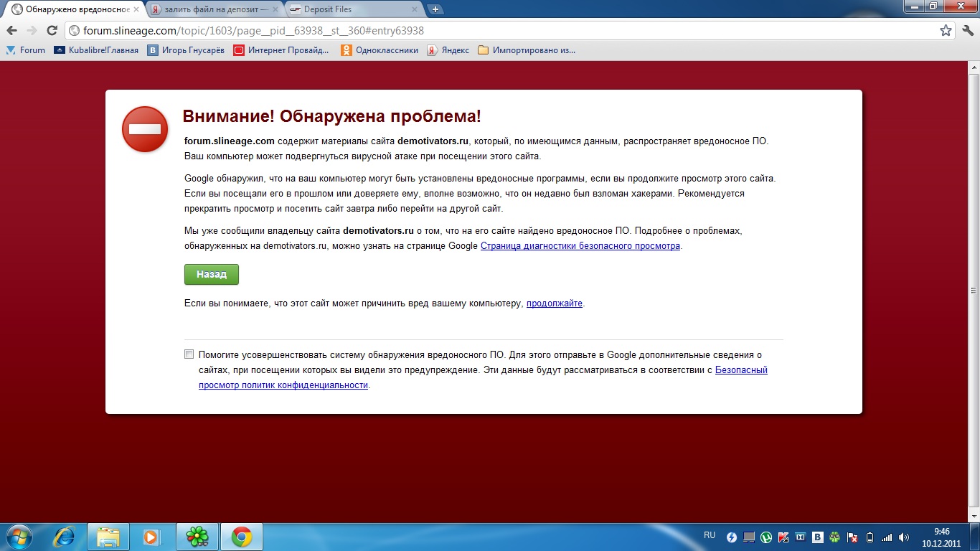Expand the 'Импортировано из...' bookmarks folder
Viewport: 980px width, 551px height.
tap(527, 50)
